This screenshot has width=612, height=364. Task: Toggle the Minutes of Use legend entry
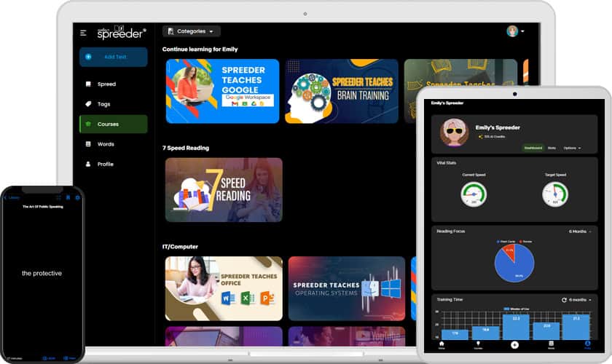coord(517,309)
